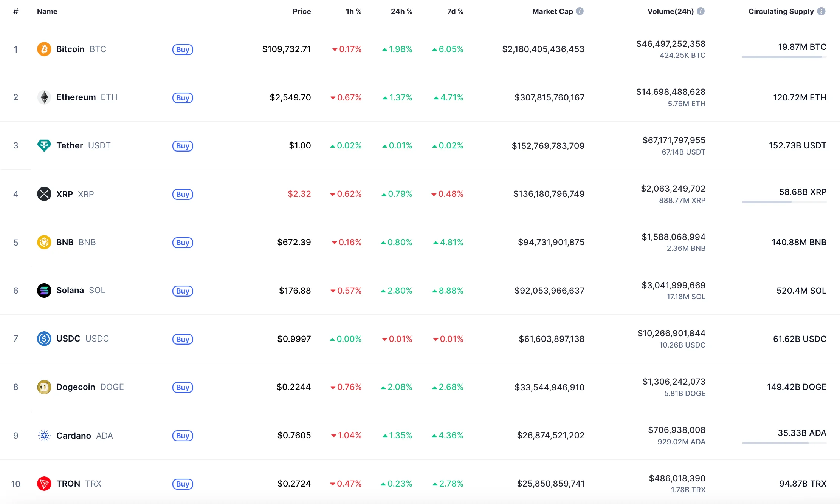
Task: Click the Buy button for TRON
Action: 183,484
